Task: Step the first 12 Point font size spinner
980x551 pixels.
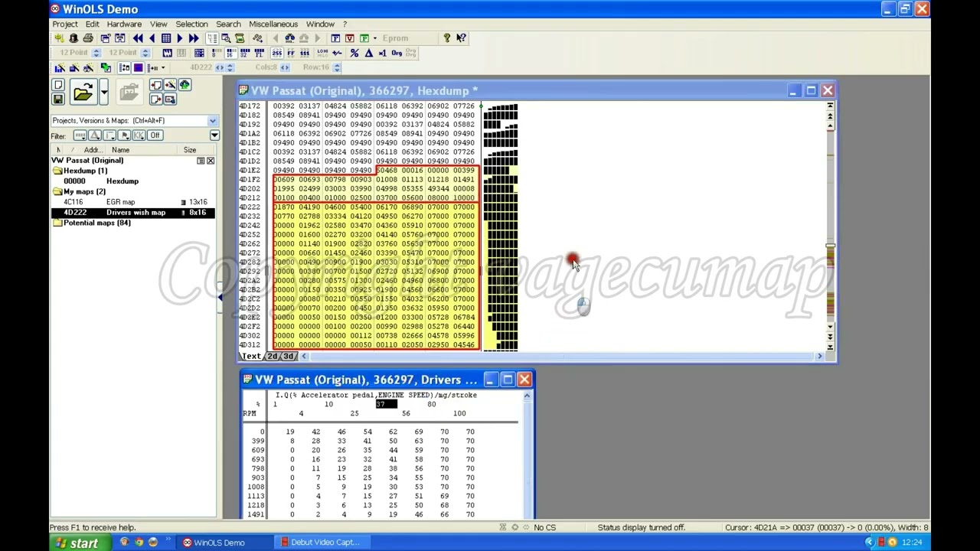Action: 96,53
